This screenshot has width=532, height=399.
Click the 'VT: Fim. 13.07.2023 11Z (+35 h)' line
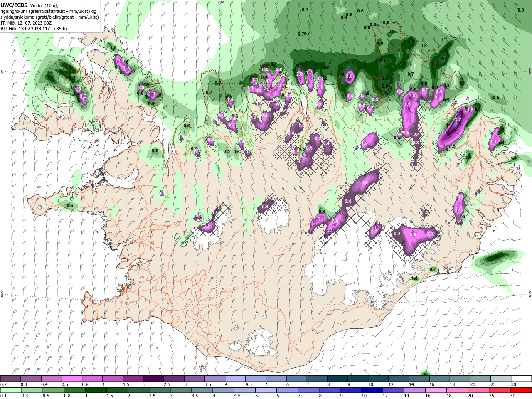(34, 29)
